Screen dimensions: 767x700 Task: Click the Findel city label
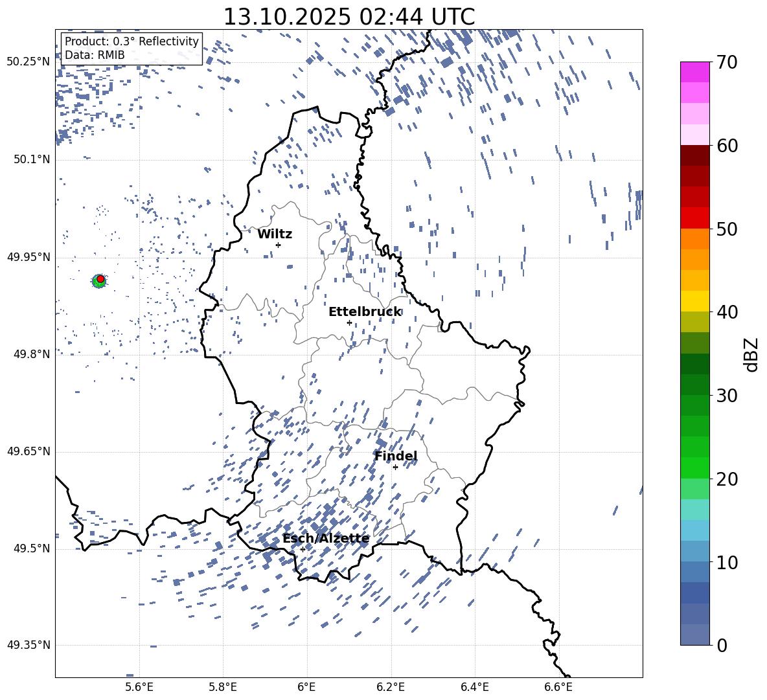[396, 456]
